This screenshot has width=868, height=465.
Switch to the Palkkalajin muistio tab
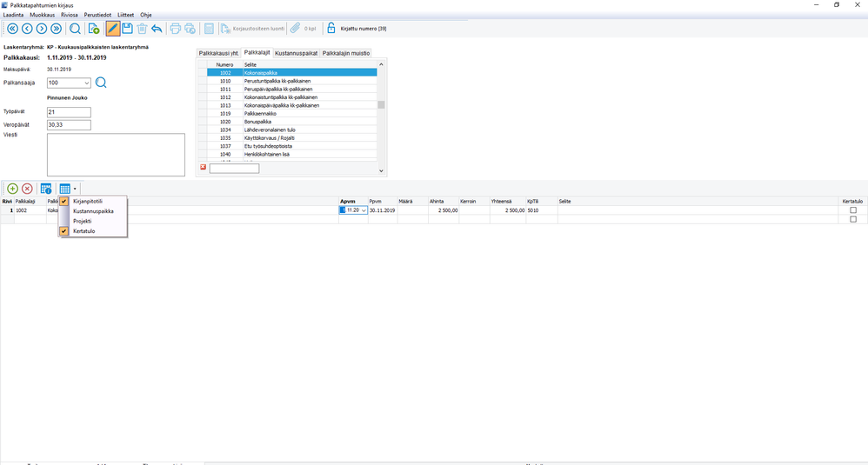pos(346,54)
